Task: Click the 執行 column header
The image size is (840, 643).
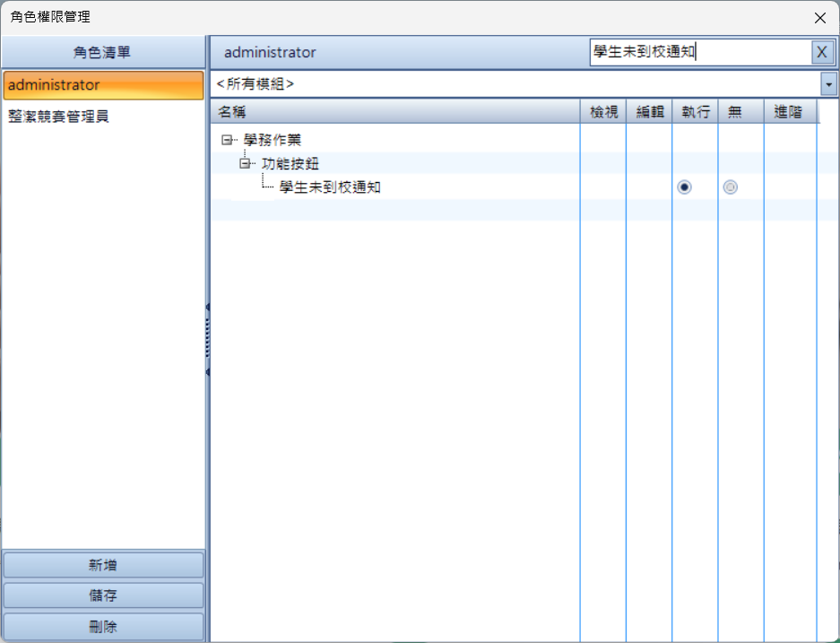Action: [696, 112]
